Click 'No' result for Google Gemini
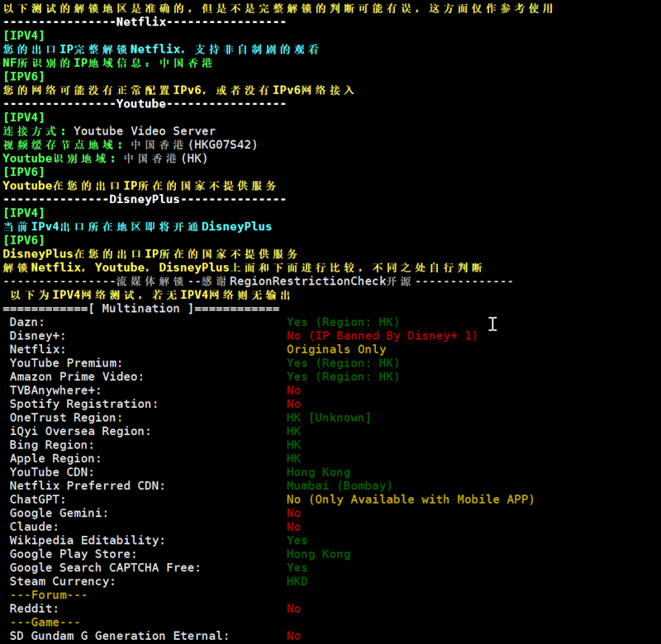This screenshot has height=644, width=661. click(x=293, y=513)
